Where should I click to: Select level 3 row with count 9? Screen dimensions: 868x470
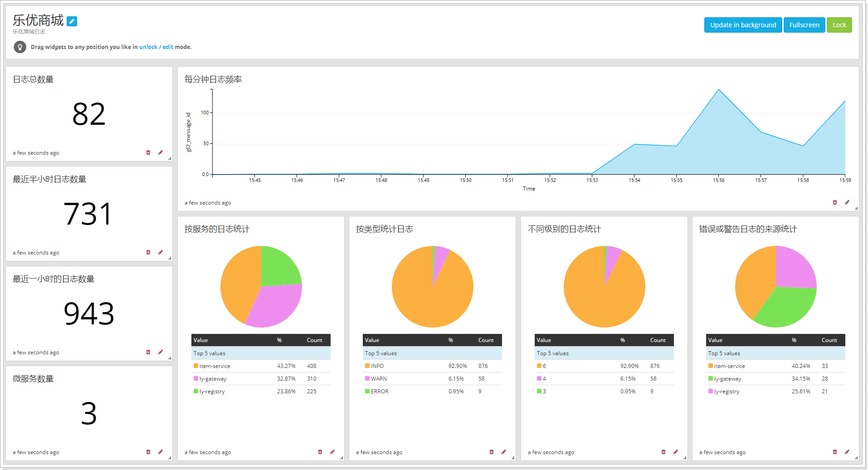(604, 392)
